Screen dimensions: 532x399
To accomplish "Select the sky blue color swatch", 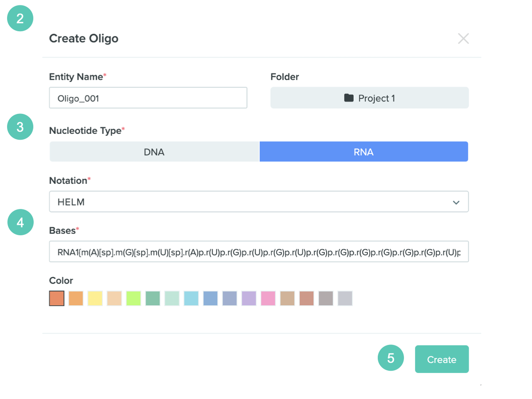I will pyautogui.click(x=191, y=299).
